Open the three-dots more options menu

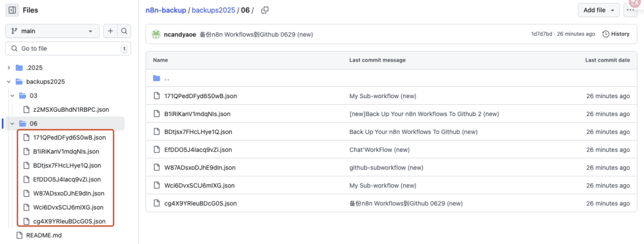(630, 10)
